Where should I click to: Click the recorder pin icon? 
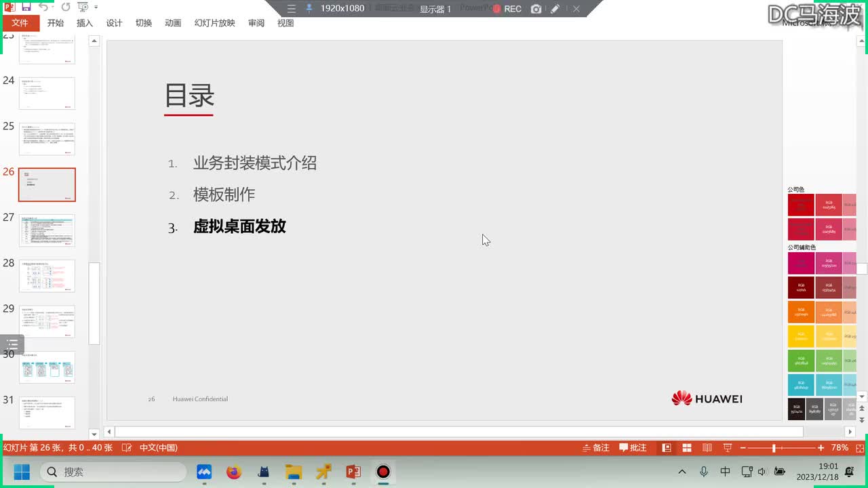[309, 8]
